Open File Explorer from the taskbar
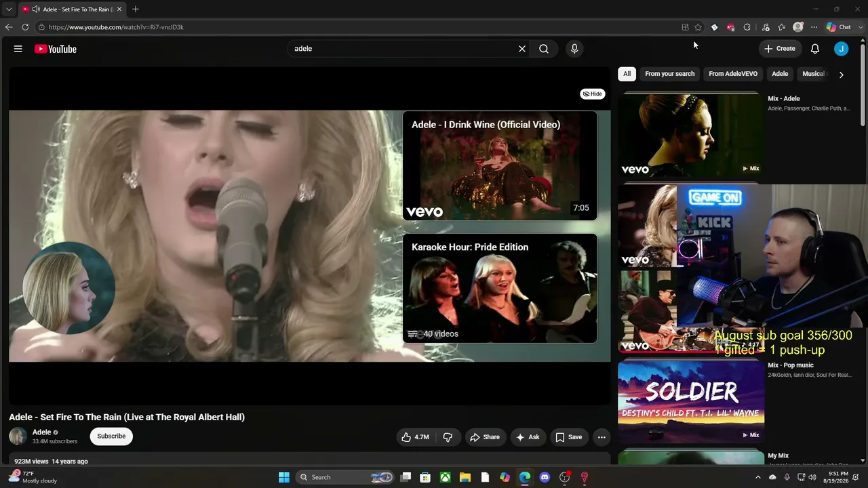Viewport: 868px width, 488px height. 465,477
